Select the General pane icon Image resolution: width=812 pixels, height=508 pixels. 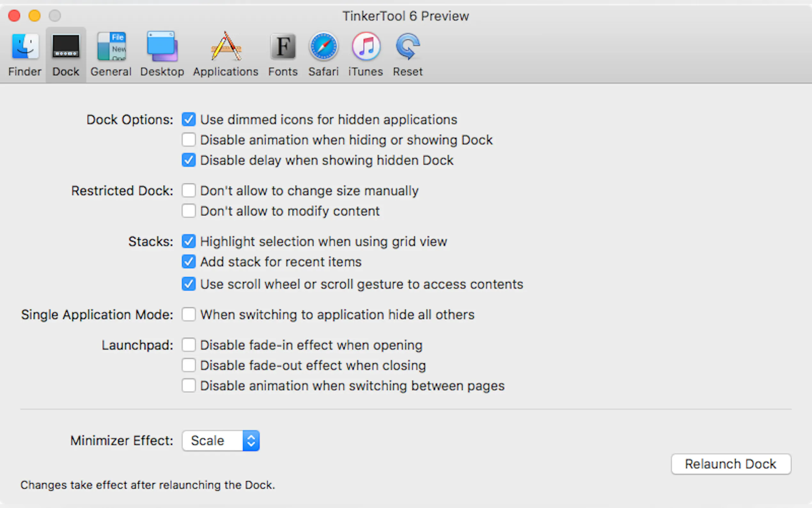pyautogui.click(x=111, y=47)
